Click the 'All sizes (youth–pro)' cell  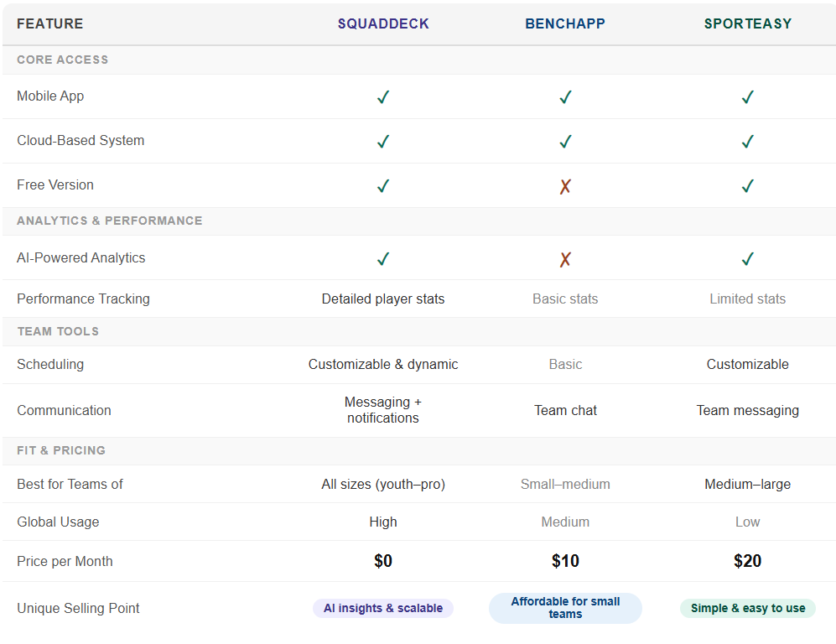(383, 484)
